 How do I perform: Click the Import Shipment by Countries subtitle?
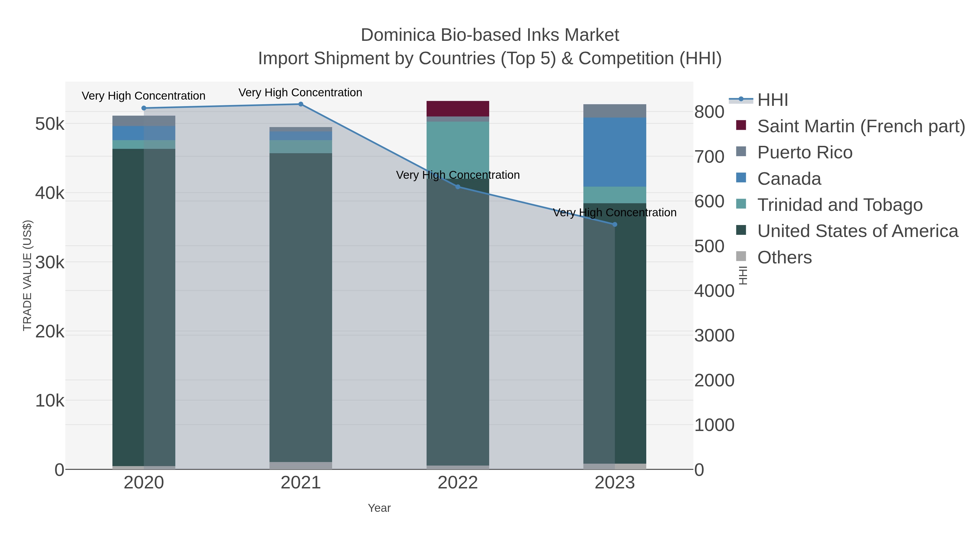(x=490, y=59)
